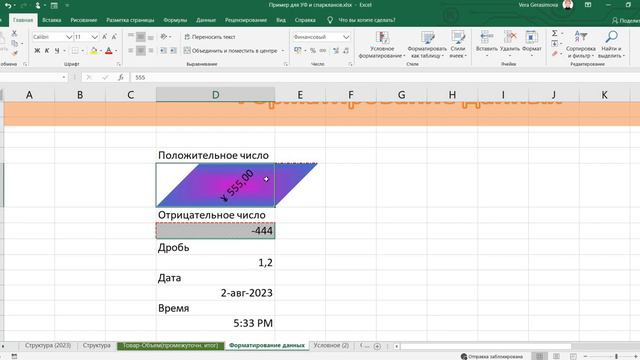The image size is (640, 360).
Task: Open the Шрифт group dialog launcher
Action: 119,64
